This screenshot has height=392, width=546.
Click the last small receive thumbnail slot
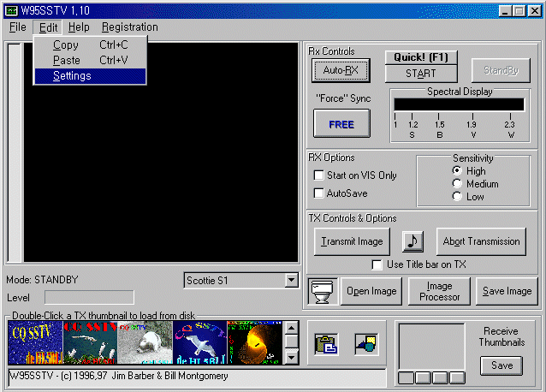(x=457, y=377)
